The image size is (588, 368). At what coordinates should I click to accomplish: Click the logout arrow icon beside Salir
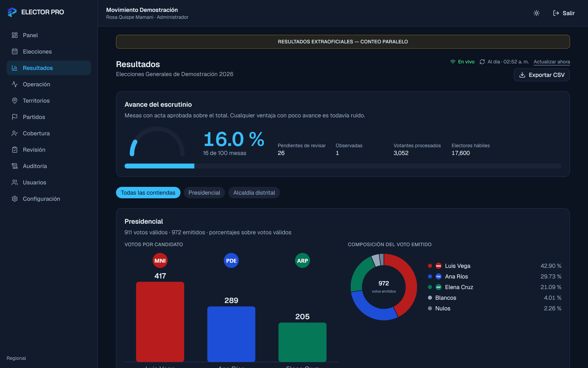556,13
